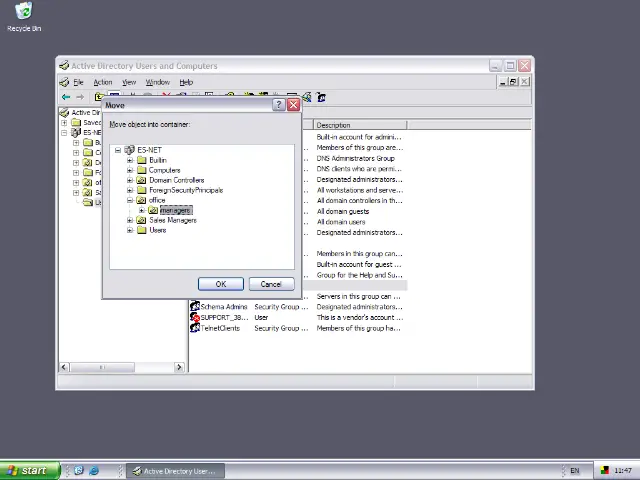Select the Schema Admins row name

pyautogui.click(x=224, y=307)
